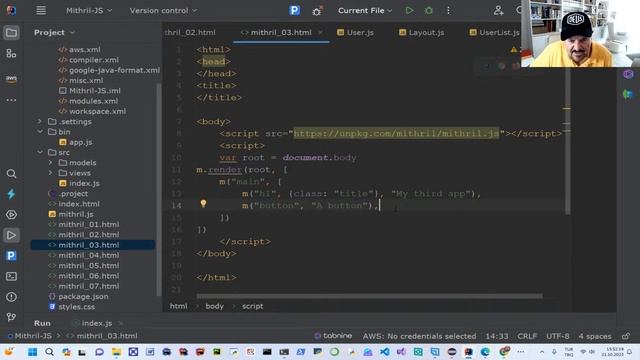Open the Terminal tool window icon
The height and width of the screenshot is (360, 640).
[11, 276]
